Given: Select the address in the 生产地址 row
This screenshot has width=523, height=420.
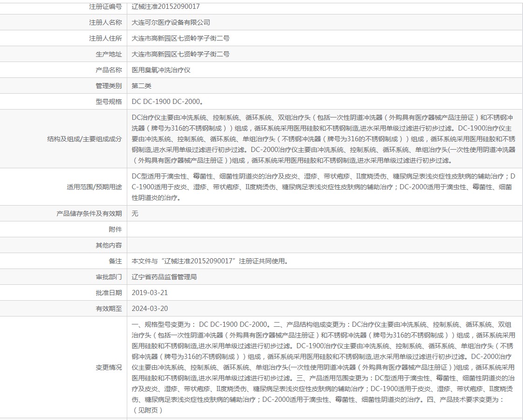Looking at the screenshot, I should tap(180, 54).
